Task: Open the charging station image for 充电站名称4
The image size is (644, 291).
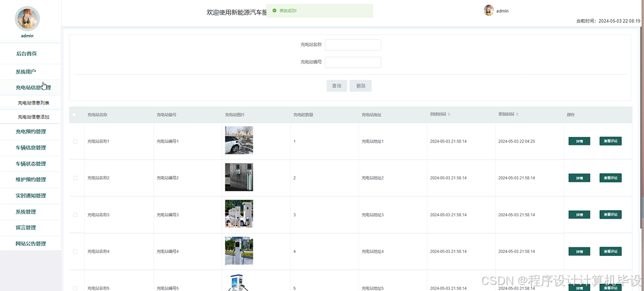Action: (239, 251)
